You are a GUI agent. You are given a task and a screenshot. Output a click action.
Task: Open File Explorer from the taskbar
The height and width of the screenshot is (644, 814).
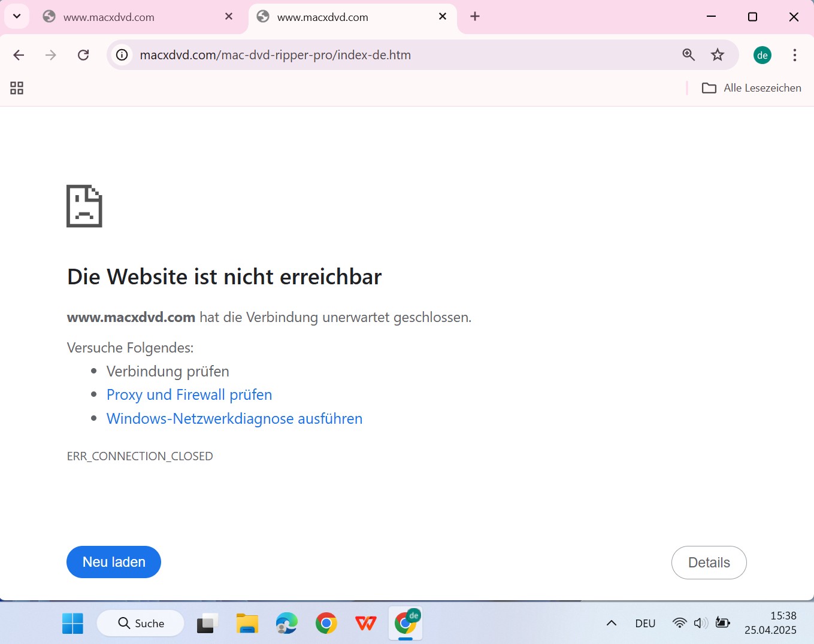[247, 624]
